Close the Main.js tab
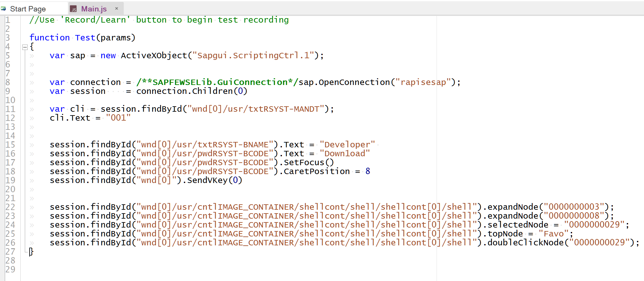Image resolution: width=644 pixels, height=281 pixels. point(117,9)
